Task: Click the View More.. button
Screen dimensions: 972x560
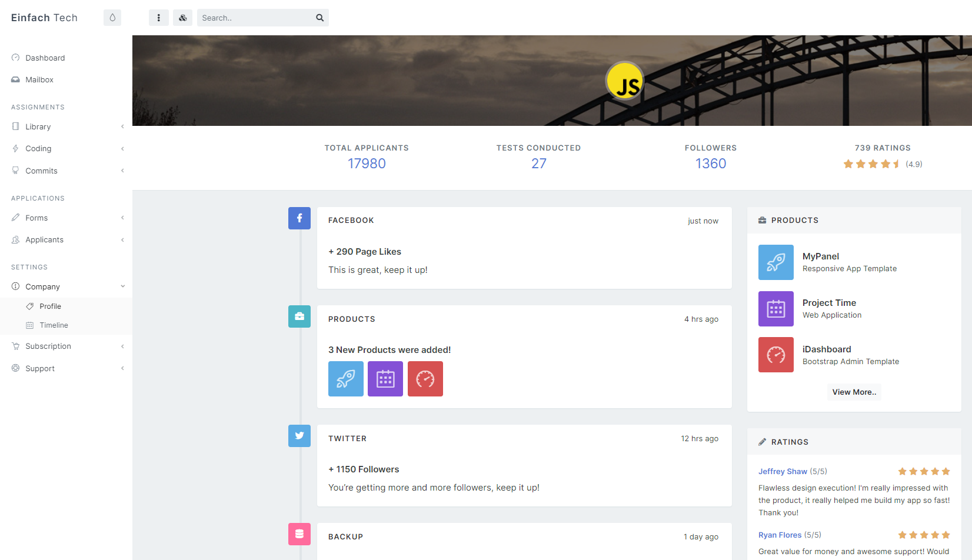Action: point(854,392)
